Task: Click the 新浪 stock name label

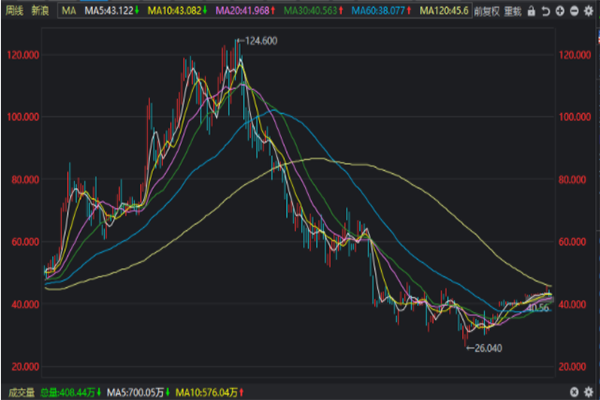Action: (x=40, y=11)
